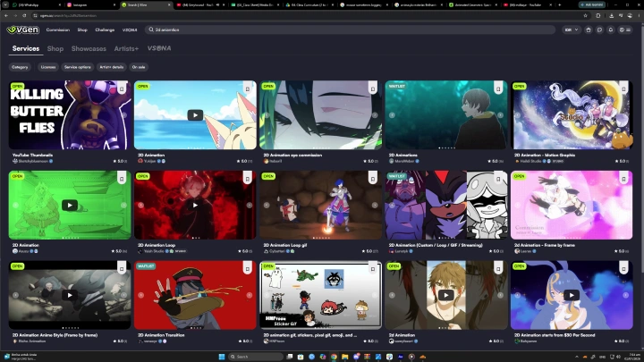Image resolution: width=644 pixels, height=362 pixels.
Task: Bookmark this page star in address bar
Action: tap(585, 15)
